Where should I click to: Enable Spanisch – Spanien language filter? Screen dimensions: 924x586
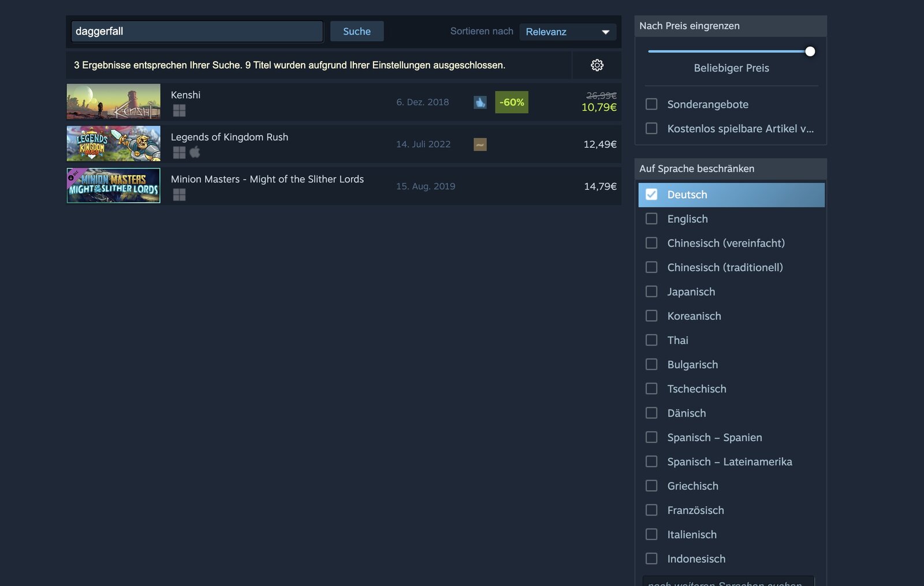[x=651, y=437]
